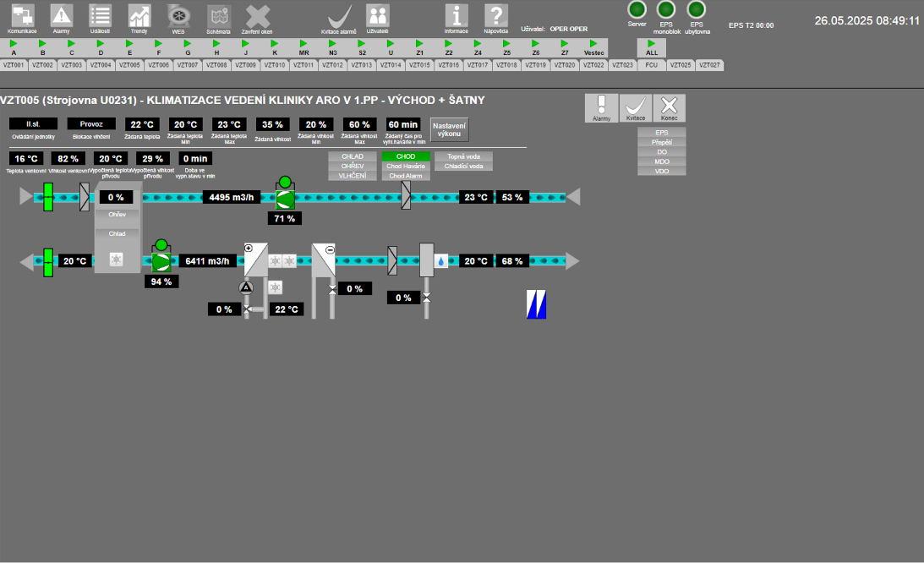Screen dimensions: 924x563
Task: Toggle the Server status indicator light
Action: [637, 9]
